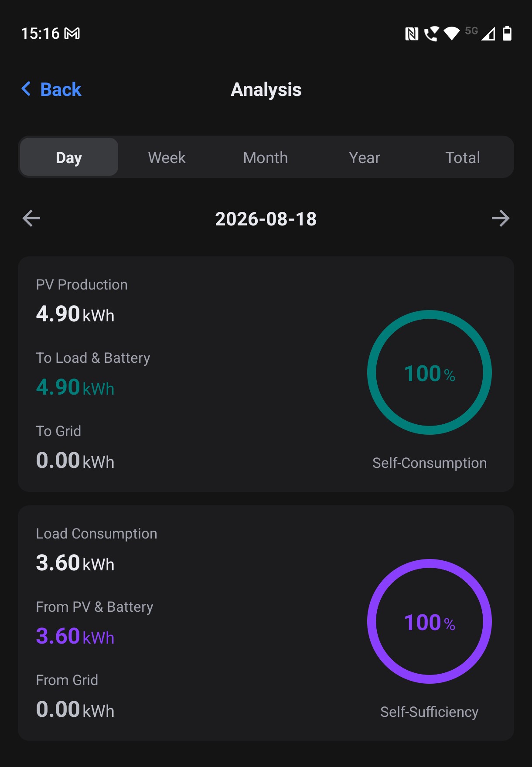Screen dimensions: 532x767
Task: Tap the Back text link
Action: (x=61, y=89)
